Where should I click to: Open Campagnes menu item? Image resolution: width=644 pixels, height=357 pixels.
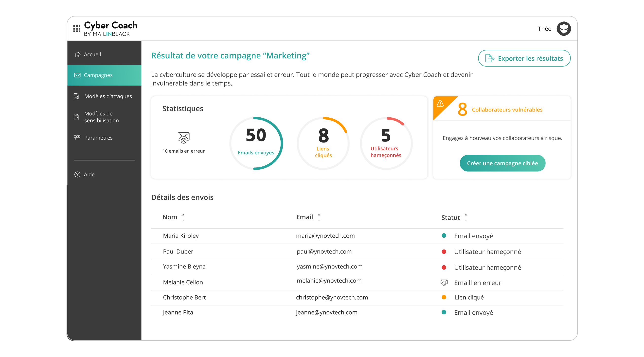pyautogui.click(x=105, y=75)
